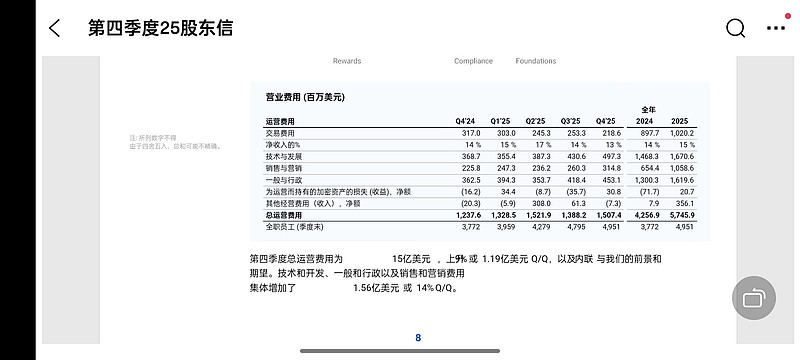800x360 pixels.
Task: Select value 314.8 in 销售与营销 row
Action: pyautogui.click(x=612, y=168)
